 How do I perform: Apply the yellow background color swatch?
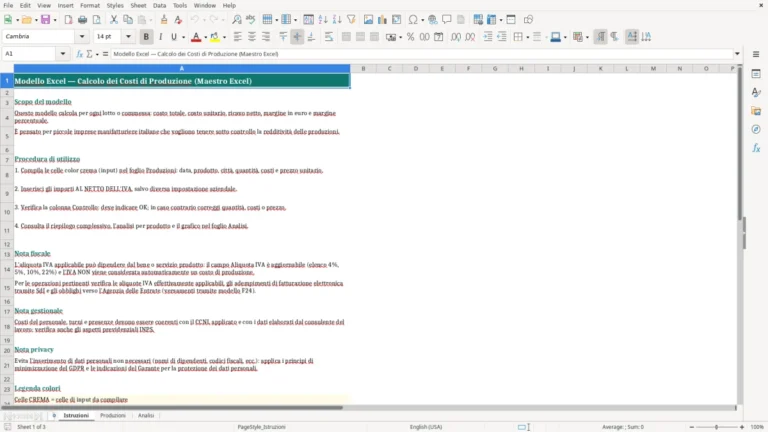tap(215, 37)
